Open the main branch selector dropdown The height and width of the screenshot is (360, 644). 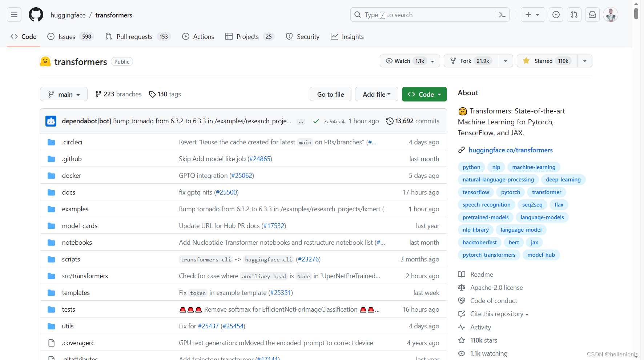[x=64, y=94]
